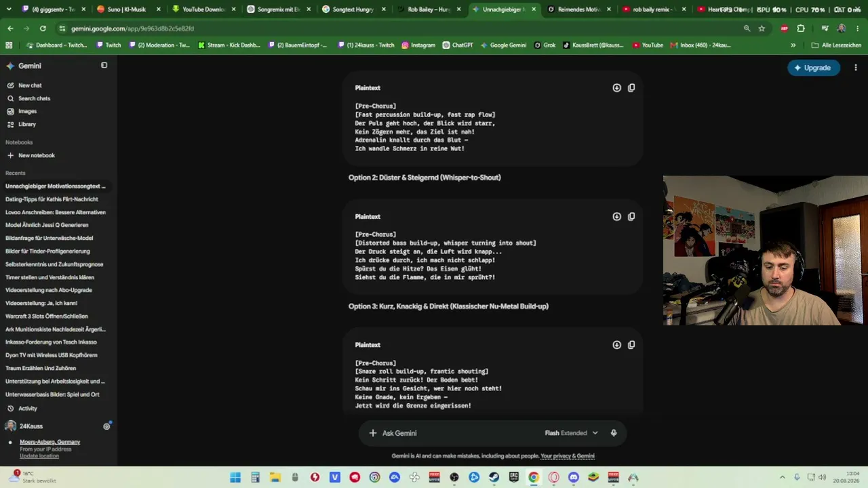This screenshot has height=488, width=868.
Task: Copy the Option 2 code block
Action: [631, 216]
